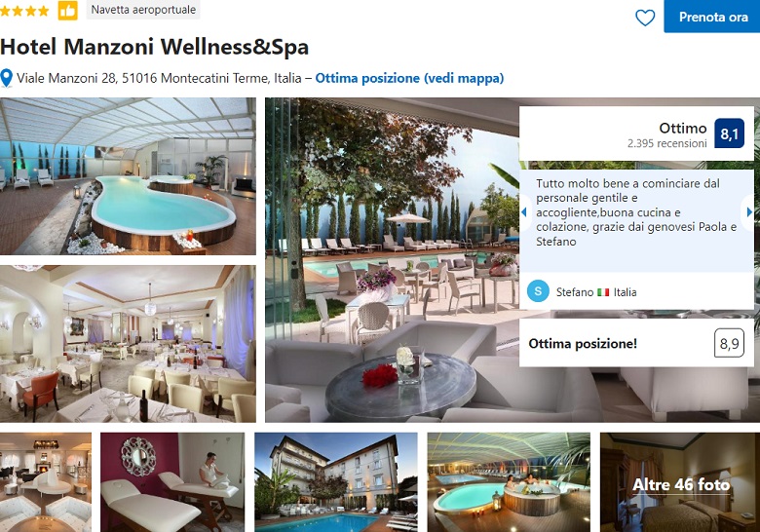This screenshot has height=532, width=760.
Task: Click the four-star rating icons
Action: [24, 11]
